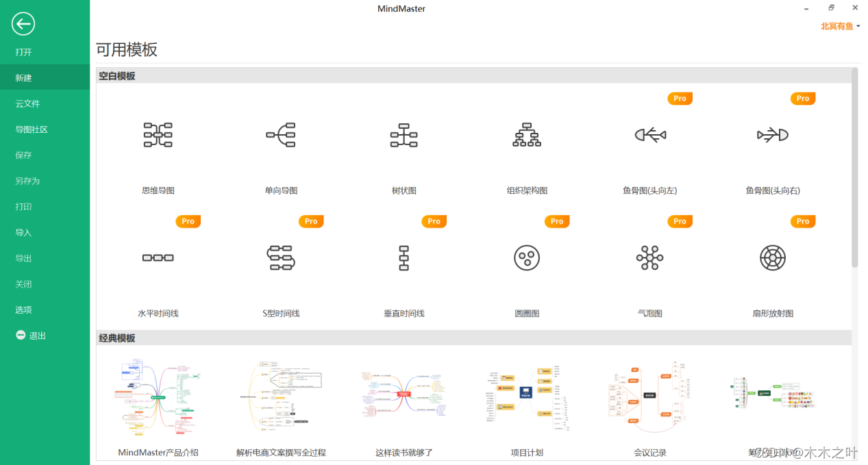Select 新建 in the sidebar
This screenshot has width=868, height=465.
[45, 77]
